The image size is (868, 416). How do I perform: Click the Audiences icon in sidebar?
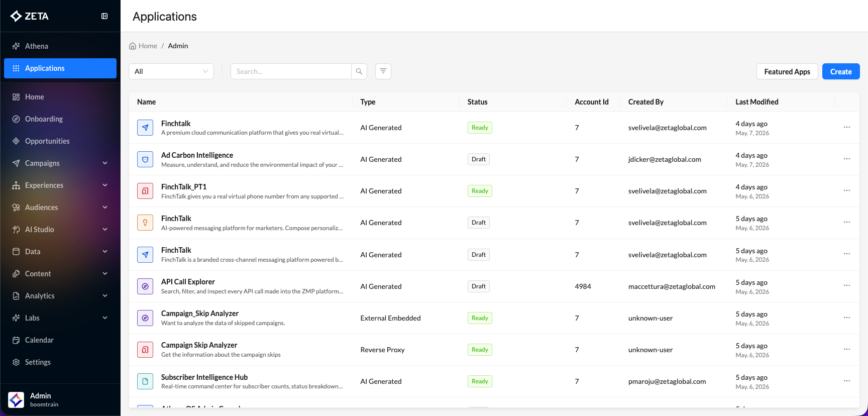click(16, 207)
